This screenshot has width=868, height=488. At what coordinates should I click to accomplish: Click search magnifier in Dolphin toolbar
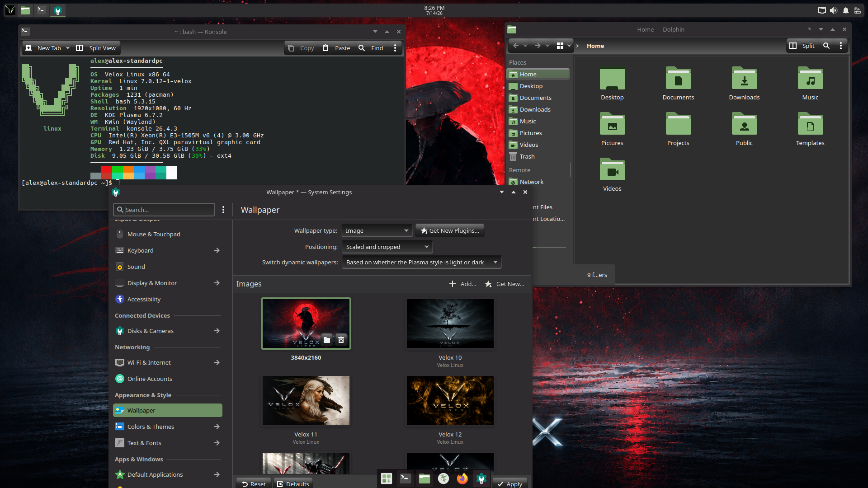[826, 46]
